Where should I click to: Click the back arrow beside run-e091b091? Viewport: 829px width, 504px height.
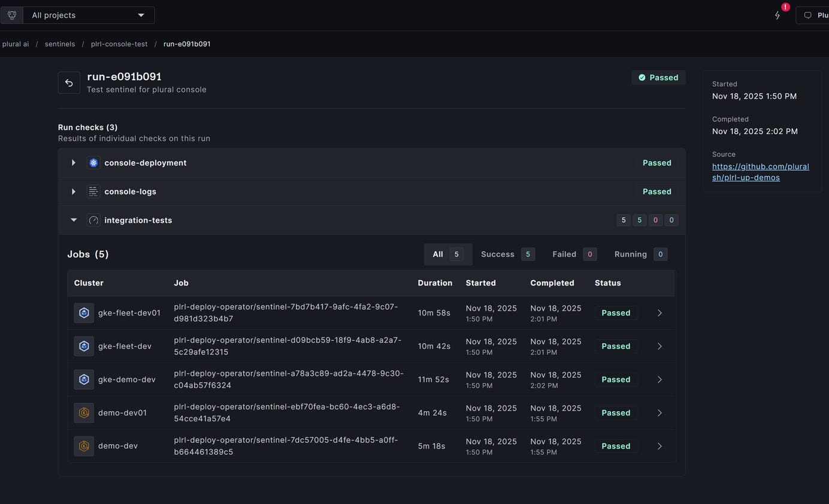[69, 83]
